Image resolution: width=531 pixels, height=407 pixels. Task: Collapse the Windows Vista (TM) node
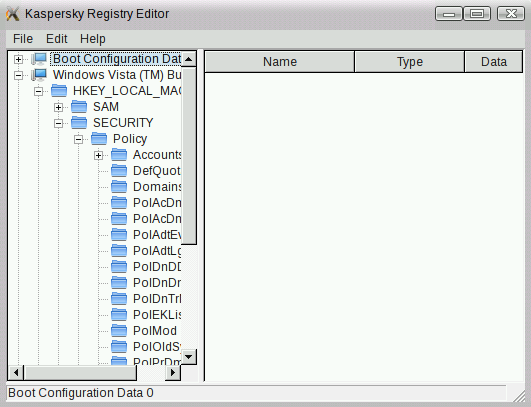18,75
